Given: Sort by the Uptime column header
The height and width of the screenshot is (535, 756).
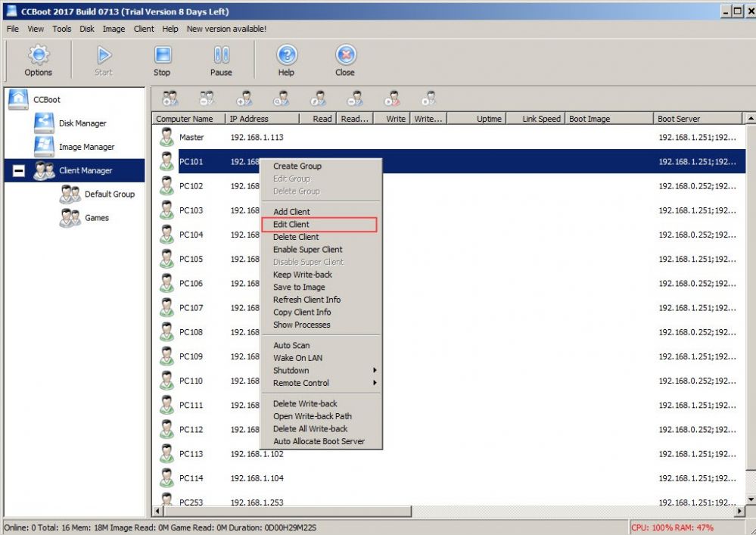Looking at the screenshot, I should click(x=476, y=119).
